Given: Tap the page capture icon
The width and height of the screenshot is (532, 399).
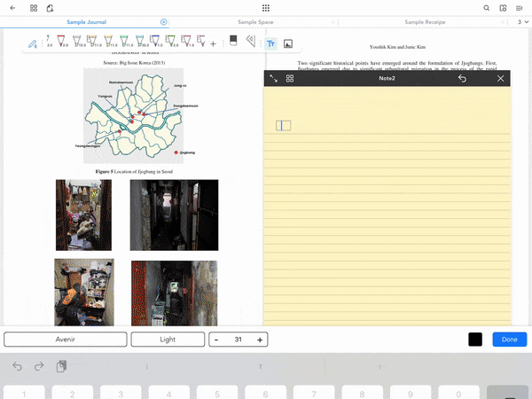Looking at the screenshot, I should tap(503, 8).
